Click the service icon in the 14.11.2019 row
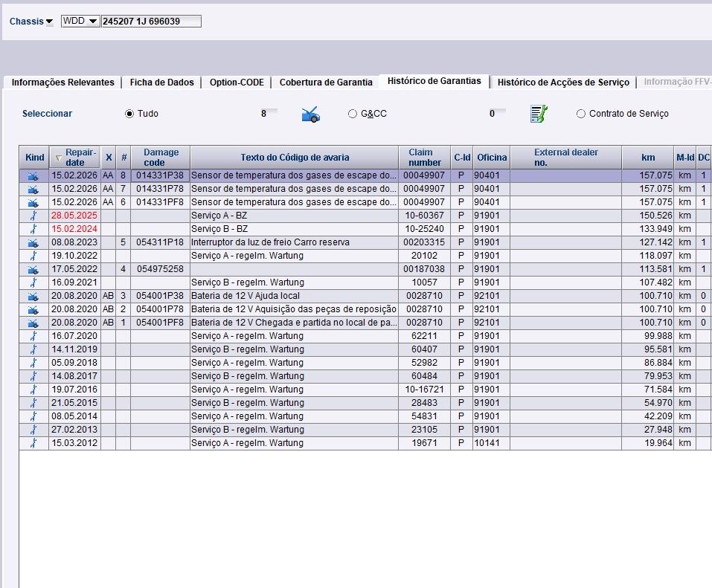Viewport: 712px width, 588px height. 33,350
